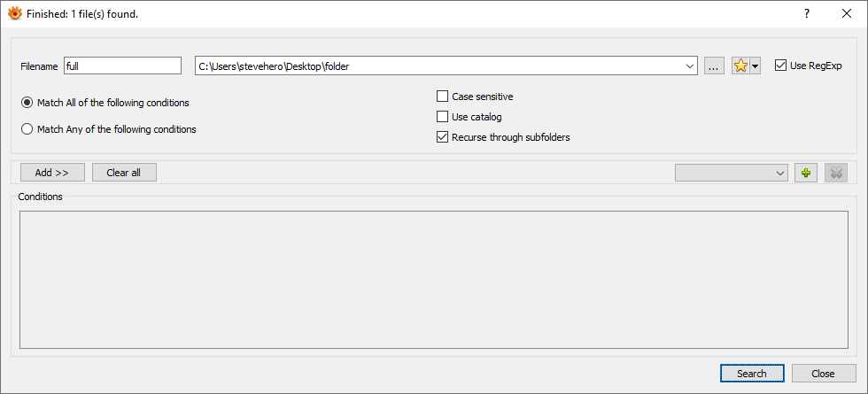Check the Use catalog box
The image size is (868, 394).
point(443,117)
